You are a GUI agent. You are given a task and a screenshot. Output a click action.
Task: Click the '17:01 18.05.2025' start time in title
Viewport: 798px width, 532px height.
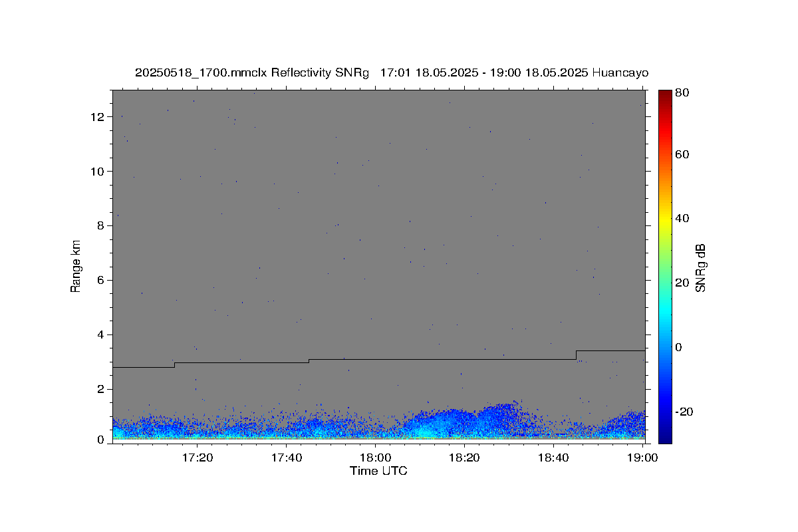[x=429, y=73]
